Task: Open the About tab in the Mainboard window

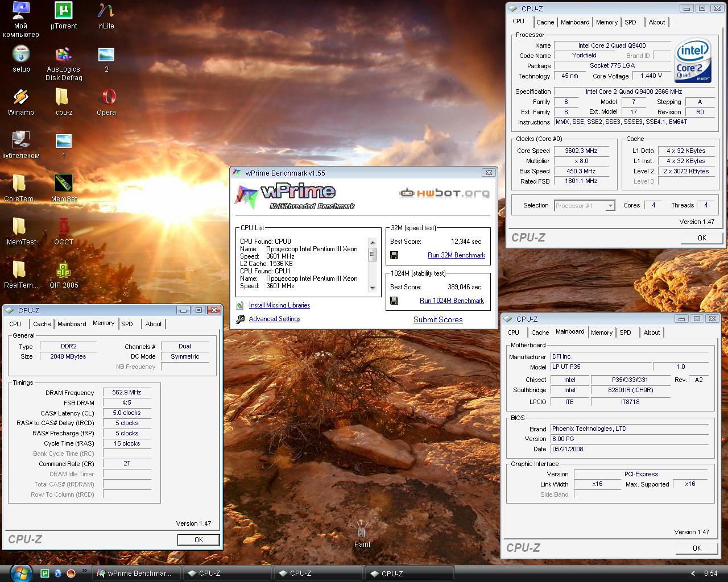Action: (652, 332)
